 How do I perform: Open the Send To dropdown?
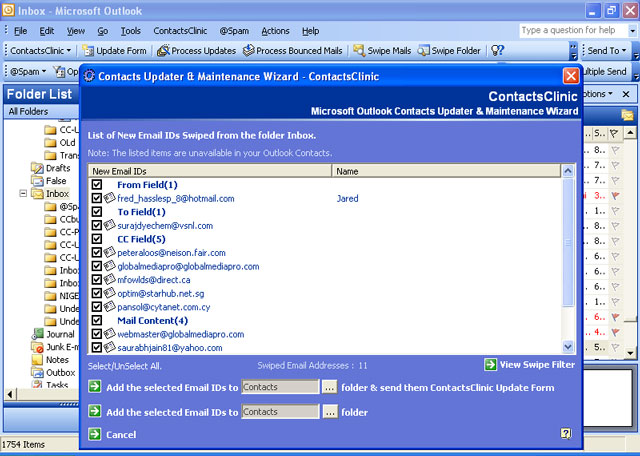[607, 51]
